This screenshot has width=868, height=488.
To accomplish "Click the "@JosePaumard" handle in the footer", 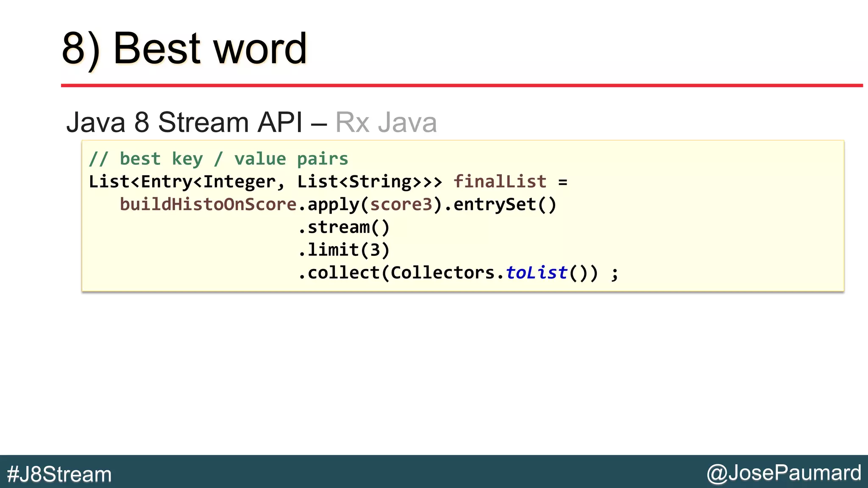I will pos(784,473).
